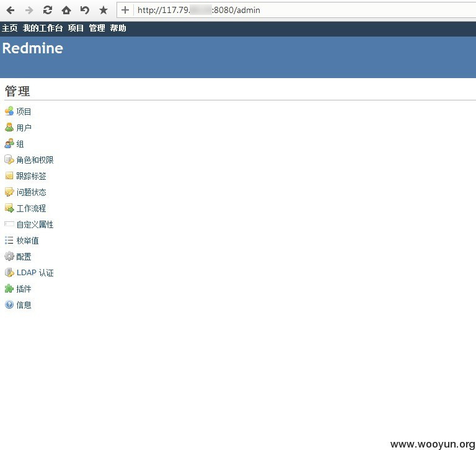This screenshot has height=450, width=476.
Task: Open 我的工作台 in top menu
Action: click(x=43, y=29)
